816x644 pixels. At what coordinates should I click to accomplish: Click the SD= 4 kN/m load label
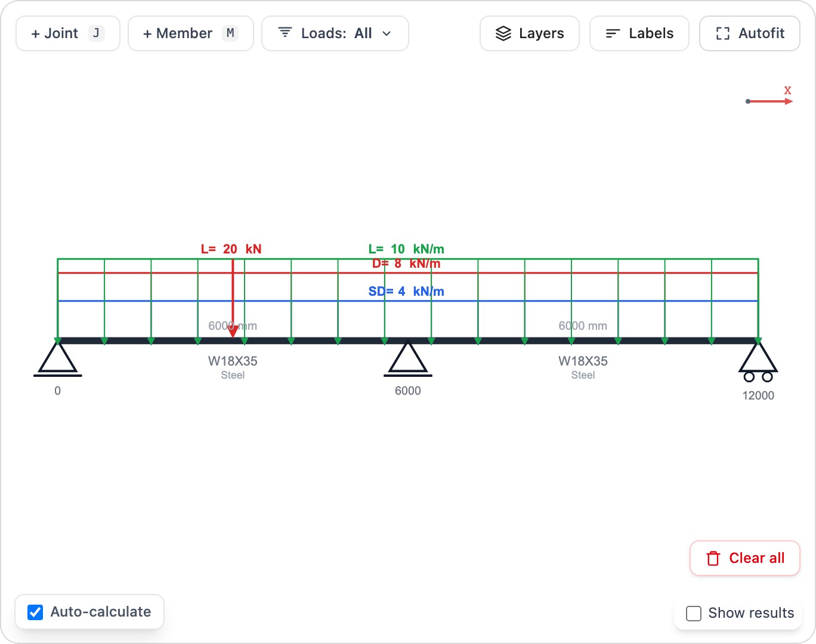click(x=406, y=292)
